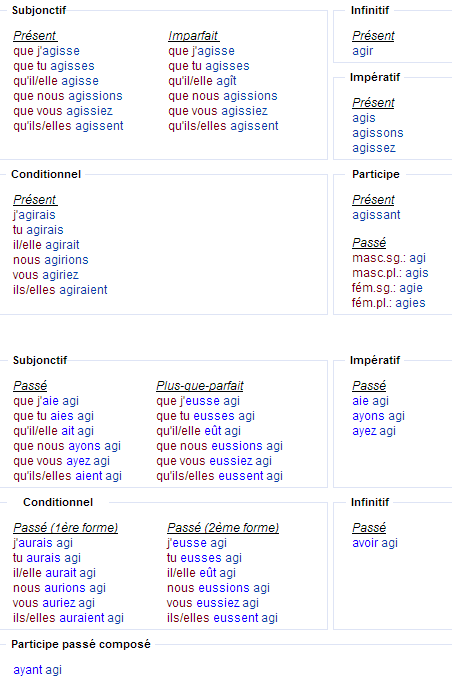
Task: Click 'que nous eussions agi' form
Action: [220, 446]
